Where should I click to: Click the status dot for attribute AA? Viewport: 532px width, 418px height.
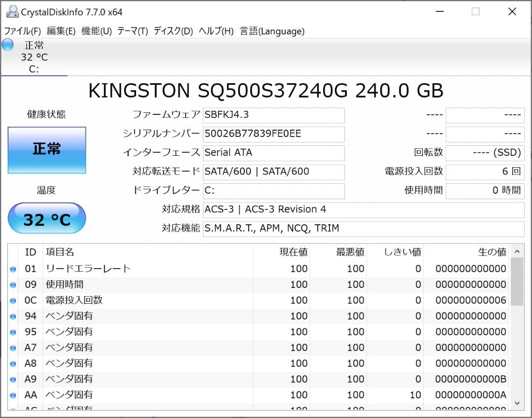pos(12,395)
